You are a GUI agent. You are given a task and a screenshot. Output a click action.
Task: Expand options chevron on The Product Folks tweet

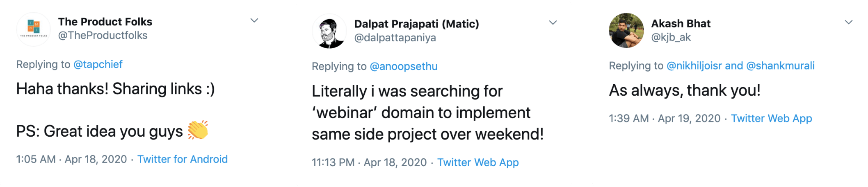tap(254, 20)
